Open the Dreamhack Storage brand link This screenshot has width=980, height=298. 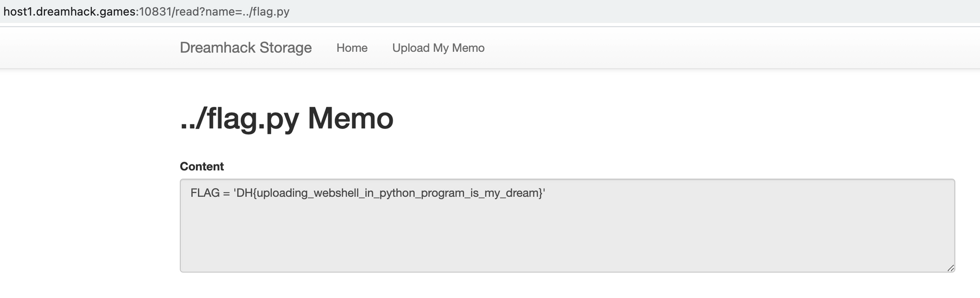coord(245,48)
